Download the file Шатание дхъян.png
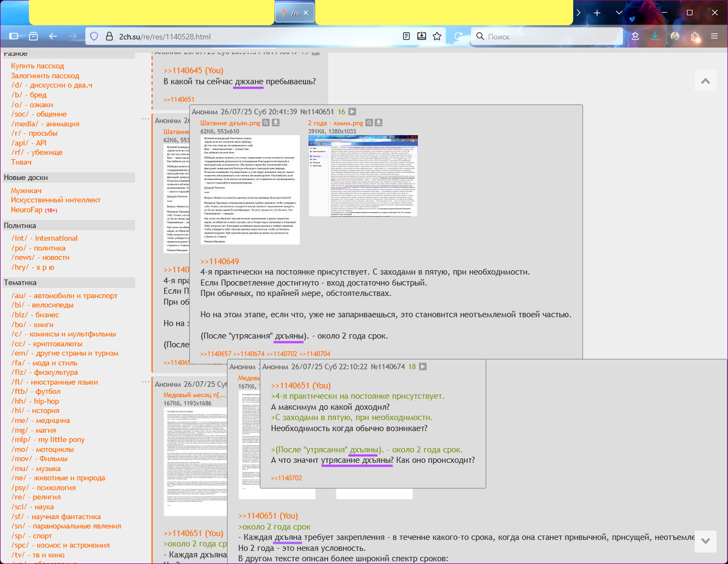728x564 pixels. 276,123
